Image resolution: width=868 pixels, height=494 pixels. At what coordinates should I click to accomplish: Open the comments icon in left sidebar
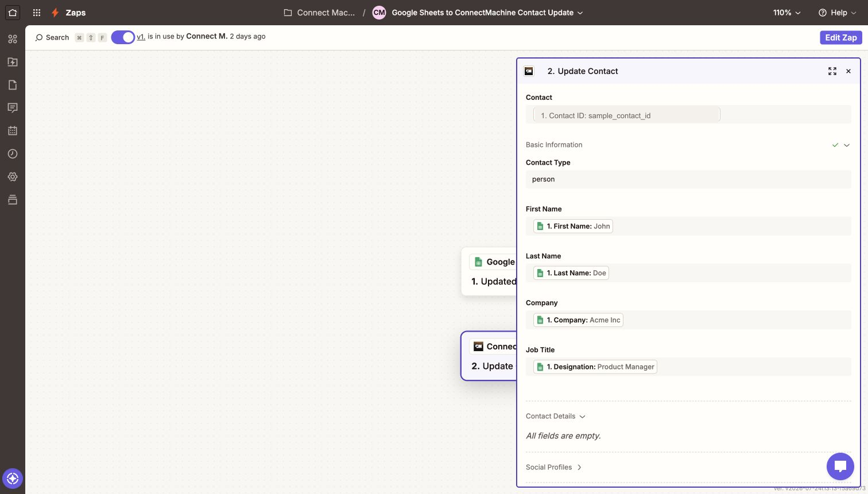[x=13, y=108]
